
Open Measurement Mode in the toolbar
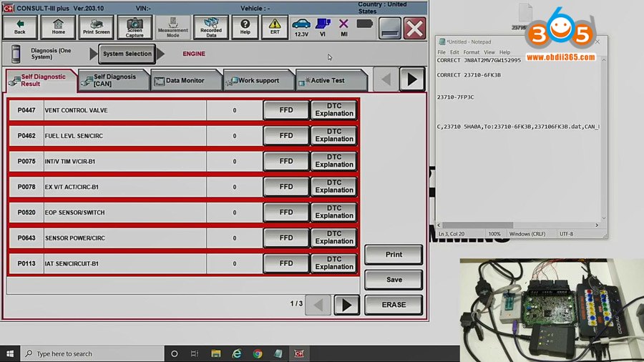click(x=173, y=27)
